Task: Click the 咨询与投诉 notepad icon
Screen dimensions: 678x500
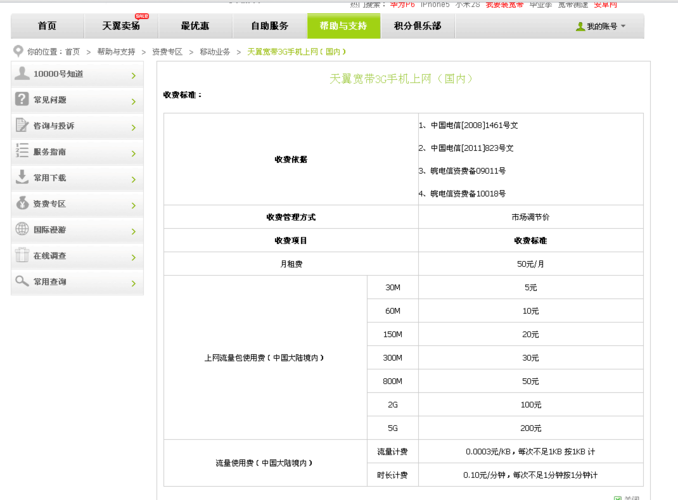Action: click(x=22, y=125)
